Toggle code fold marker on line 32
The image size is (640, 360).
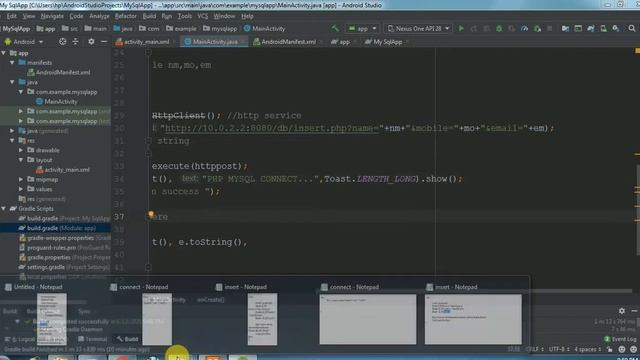point(148,153)
